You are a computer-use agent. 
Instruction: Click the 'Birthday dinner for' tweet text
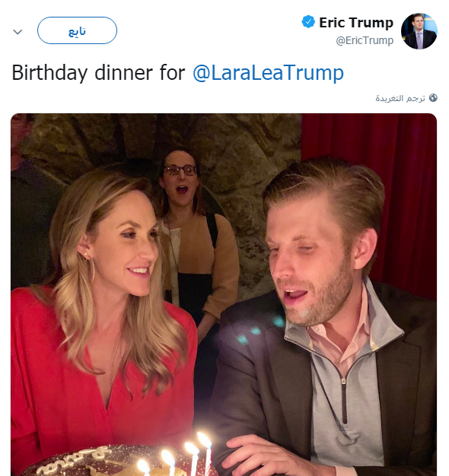[x=98, y=73]
